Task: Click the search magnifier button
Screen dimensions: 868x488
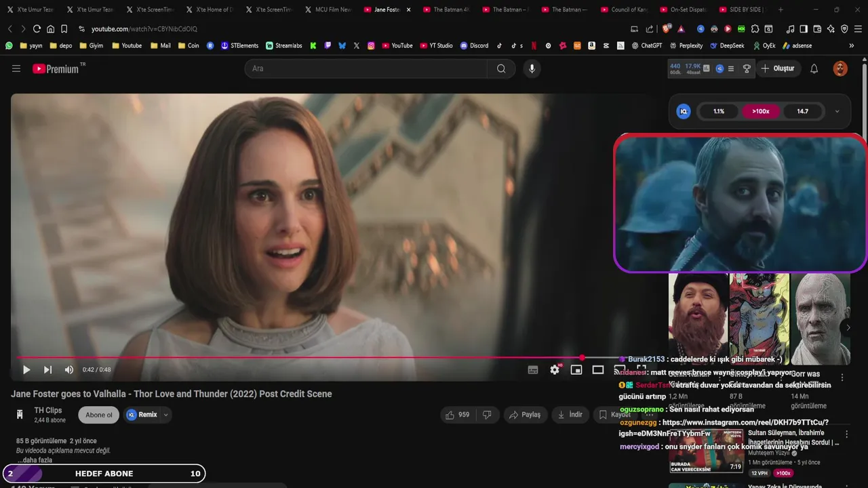Action: (501, 68)
